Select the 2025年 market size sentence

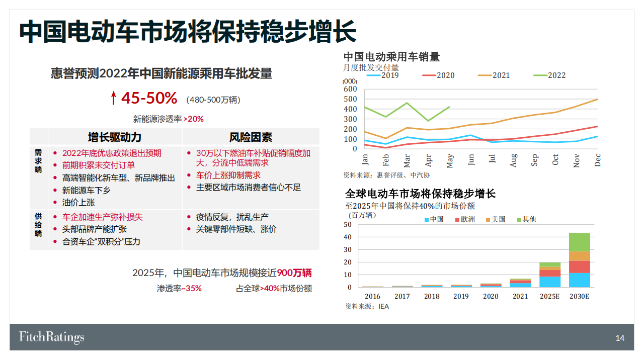coord(222,273)
